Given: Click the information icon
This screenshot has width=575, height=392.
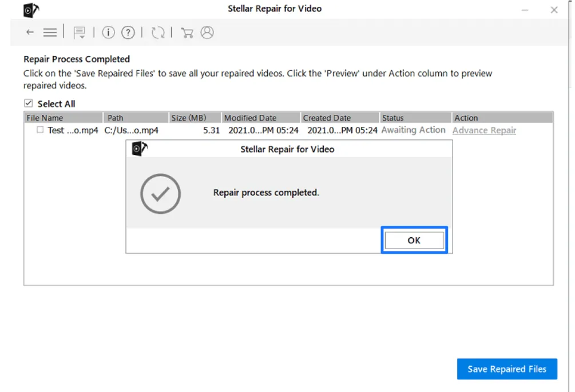Looking at the screenshot, I should coord(108,33).
